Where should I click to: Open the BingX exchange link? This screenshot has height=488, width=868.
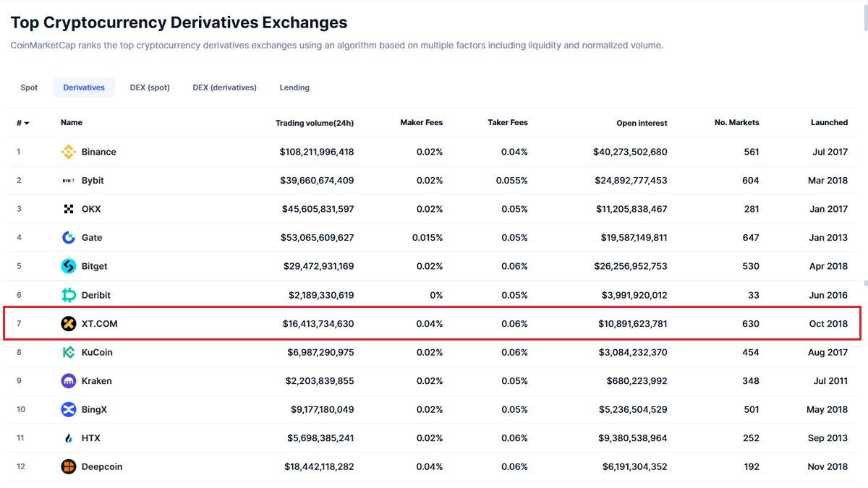click(x=94, y=409)
